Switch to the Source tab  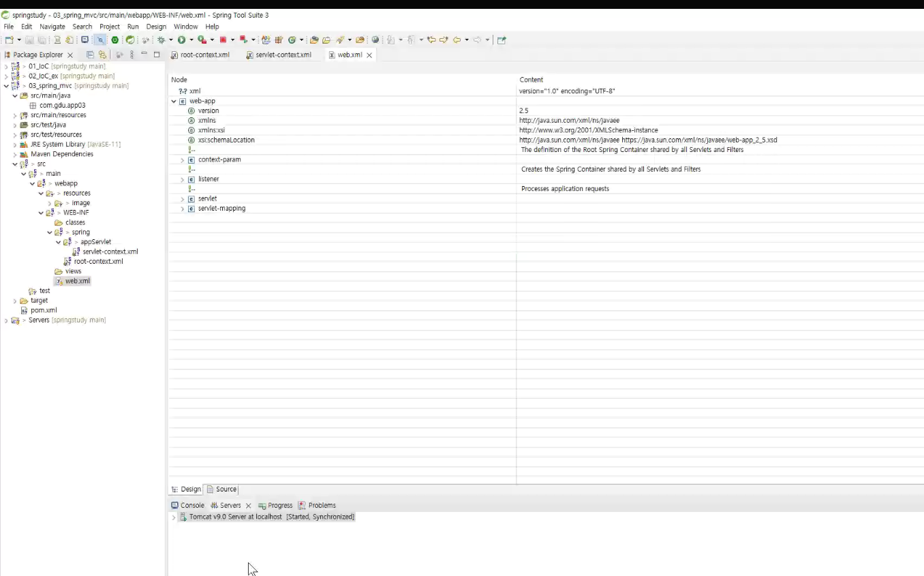click(x=221, y=489)
